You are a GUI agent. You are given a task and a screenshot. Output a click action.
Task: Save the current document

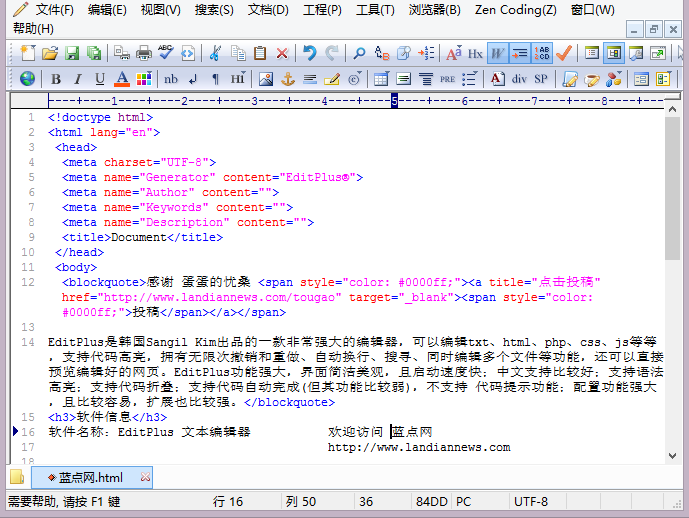(x=72, y=54)
